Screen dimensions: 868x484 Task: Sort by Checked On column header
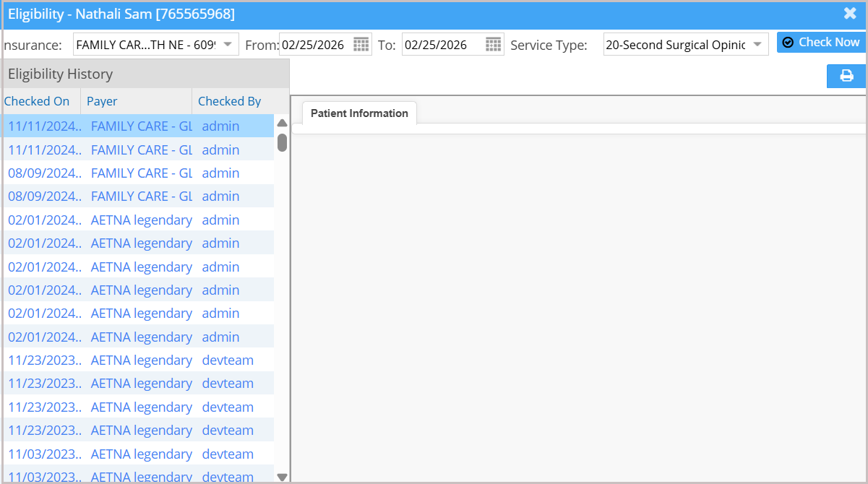(x=37, y=101)
